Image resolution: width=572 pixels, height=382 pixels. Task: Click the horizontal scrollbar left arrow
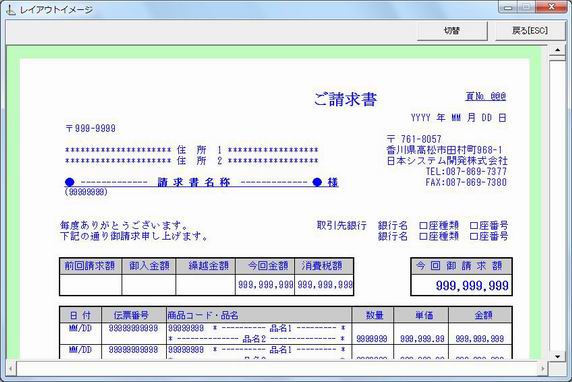click(11, 369)
